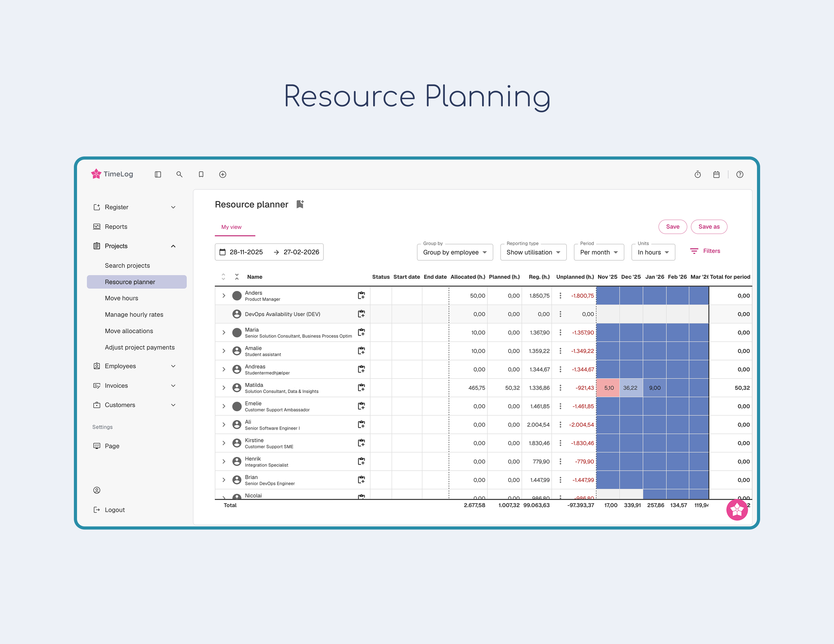Open the bookmarks icon in top bar
The width and height of the screenshot is (834, 644).
[x=201, y=175]
